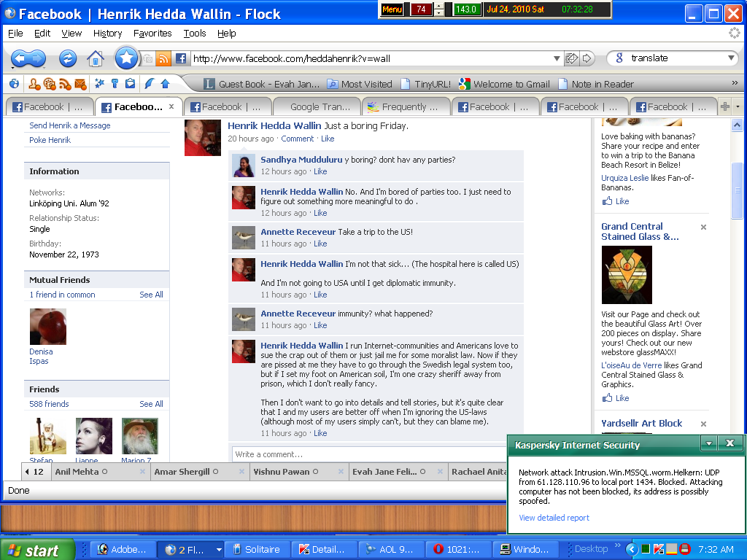The image size is (747, 560).
Task: Click the Google search engine icon
Action: point(619,58)
